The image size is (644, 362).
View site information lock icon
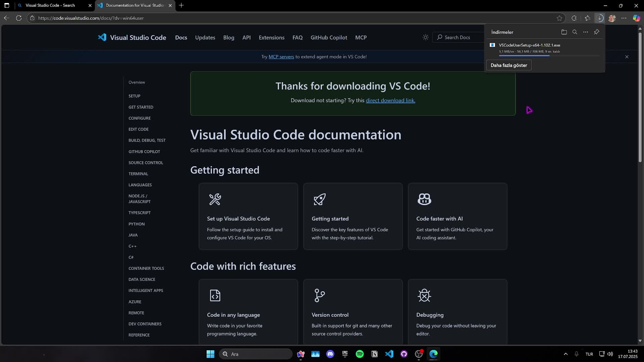tap(32, 18)
